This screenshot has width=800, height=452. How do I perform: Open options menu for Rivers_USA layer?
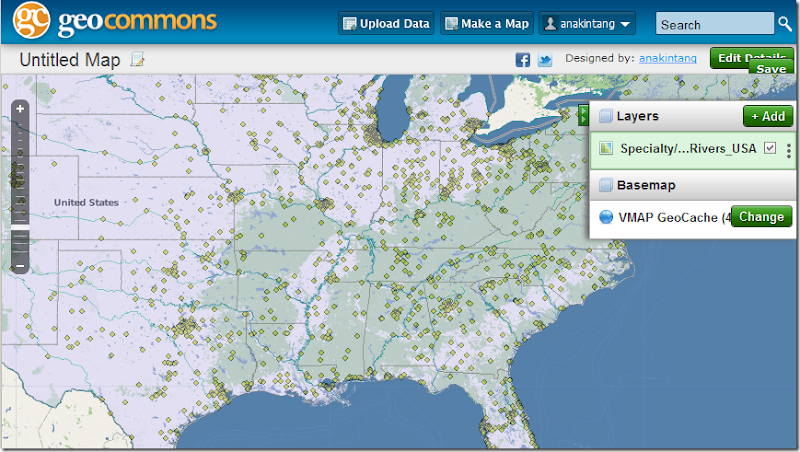(789, 150)
